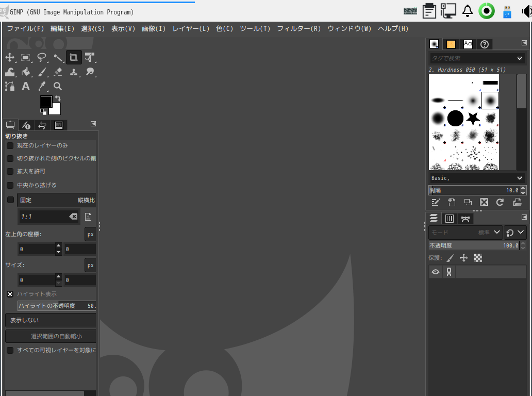This screenshot has width=532, height=396.
Task: Reset colors to default black and white
Action: (43, 112)
